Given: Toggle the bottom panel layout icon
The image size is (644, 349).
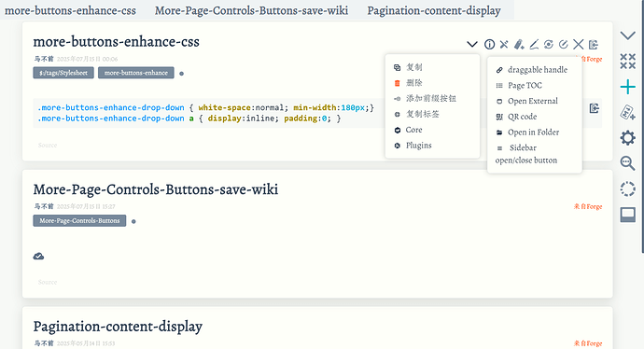Looking at the screenshot, I should (627, 215).
